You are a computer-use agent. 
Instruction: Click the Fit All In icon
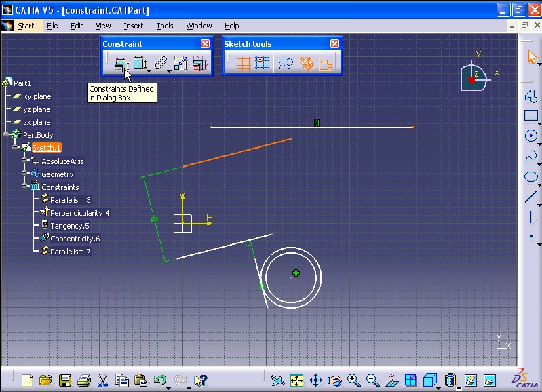pos(296,380)
